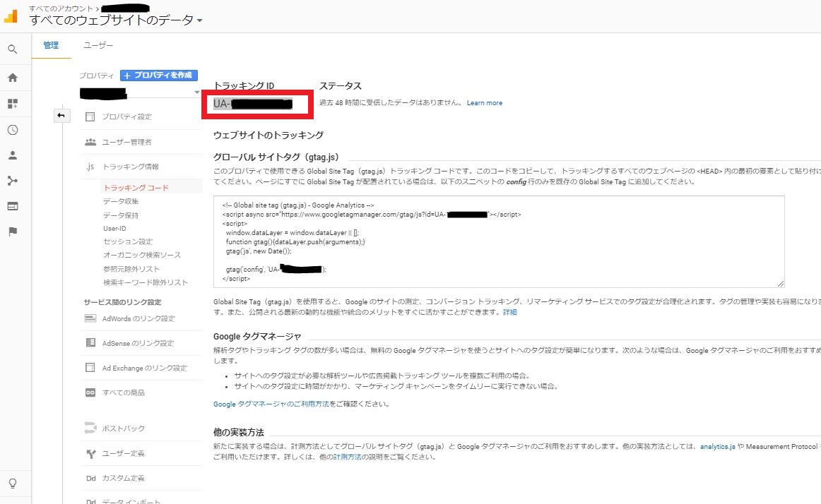
Task: Select オーガニック検索ソース submenu item
Action: pyautogui.click(x=142, y=255)
